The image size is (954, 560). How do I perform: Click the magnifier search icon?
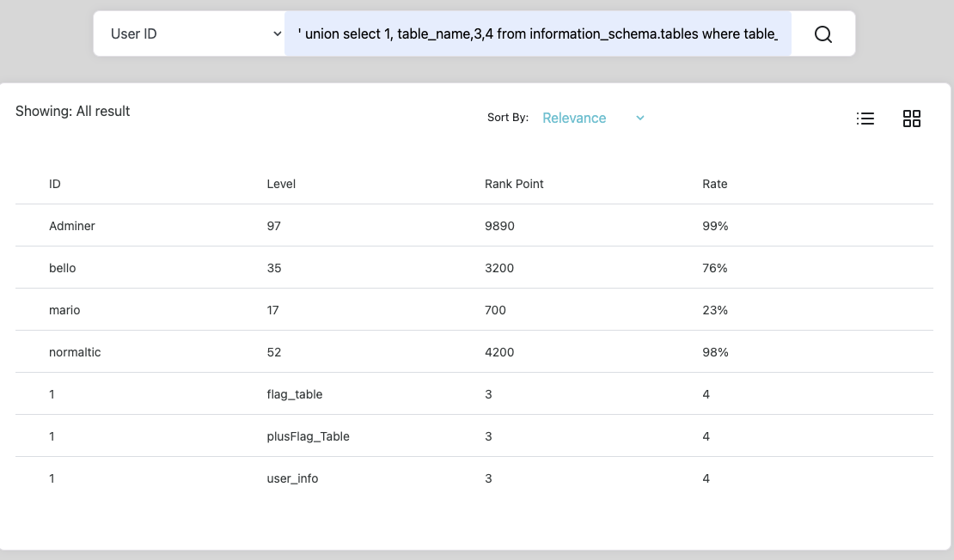click(823, 34)
